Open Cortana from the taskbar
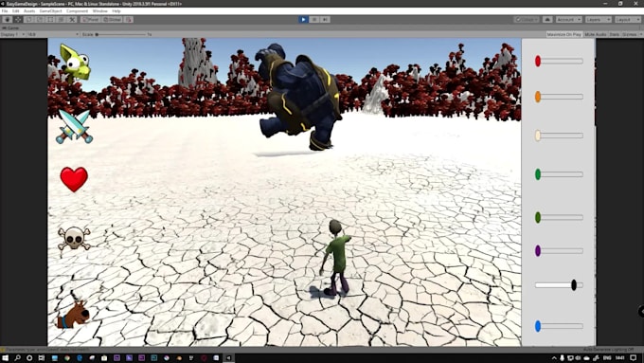The width and height of the screenshot is (644, 363). 29,358
